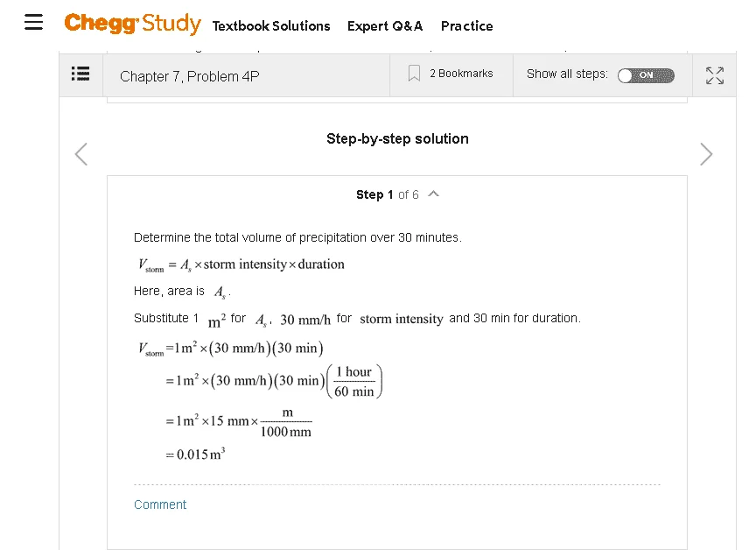The height and width of the screenshot is (550, 756).
Task: Open the Practice menu
Action: coord(466,26)
